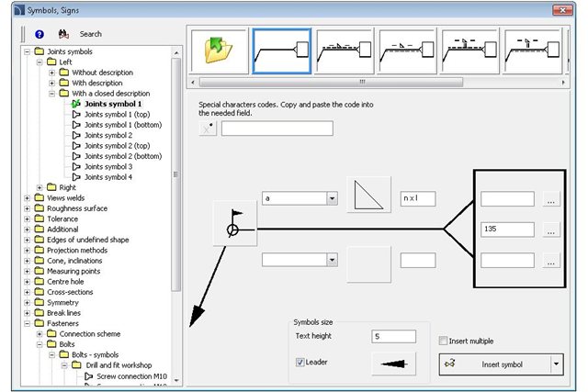Click ellipsis button beside 135 field
Screen dimensions: 588x392
point(551,230)
